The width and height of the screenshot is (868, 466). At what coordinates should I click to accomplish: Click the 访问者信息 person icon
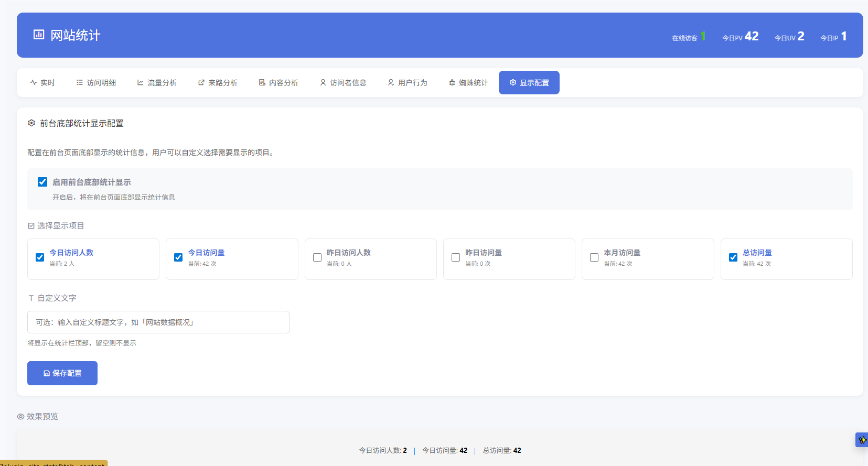(323, 83)
